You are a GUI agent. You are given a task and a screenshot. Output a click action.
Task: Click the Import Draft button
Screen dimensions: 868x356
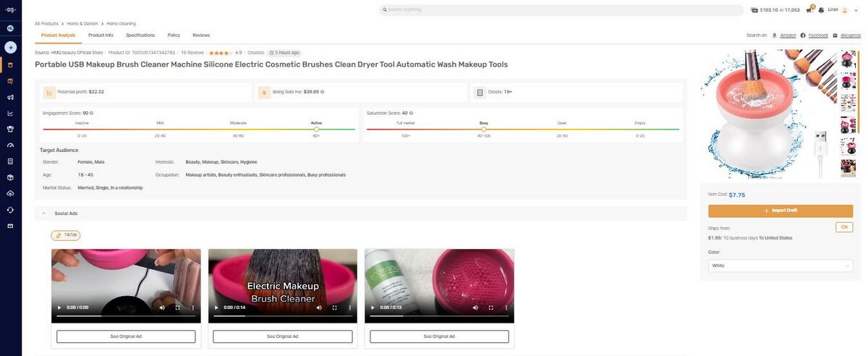pos(780,211)
